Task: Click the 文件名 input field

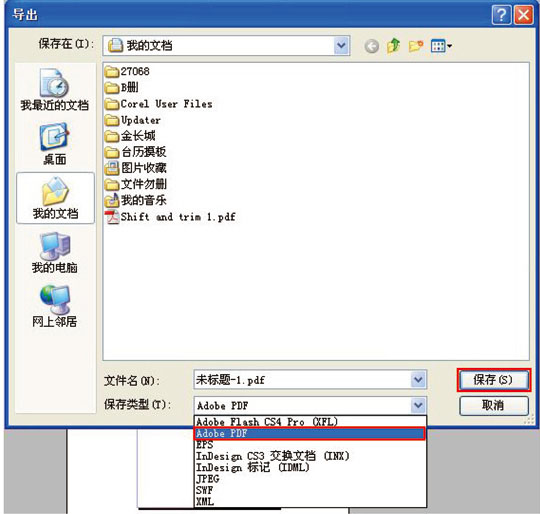Action: (302, 380)
